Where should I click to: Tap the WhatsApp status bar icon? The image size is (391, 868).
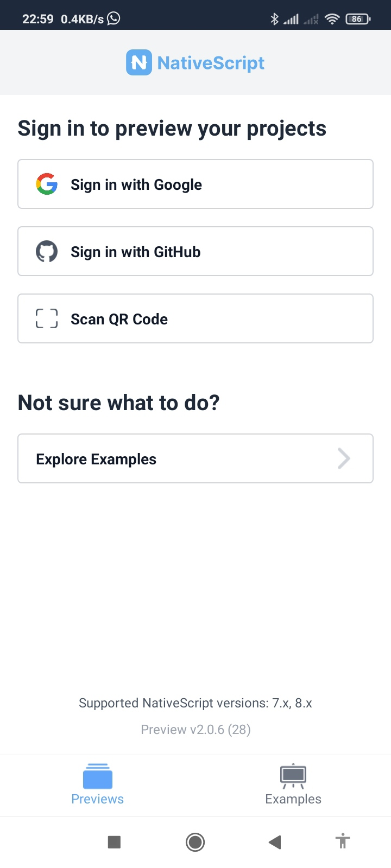[x=113, y=19]
